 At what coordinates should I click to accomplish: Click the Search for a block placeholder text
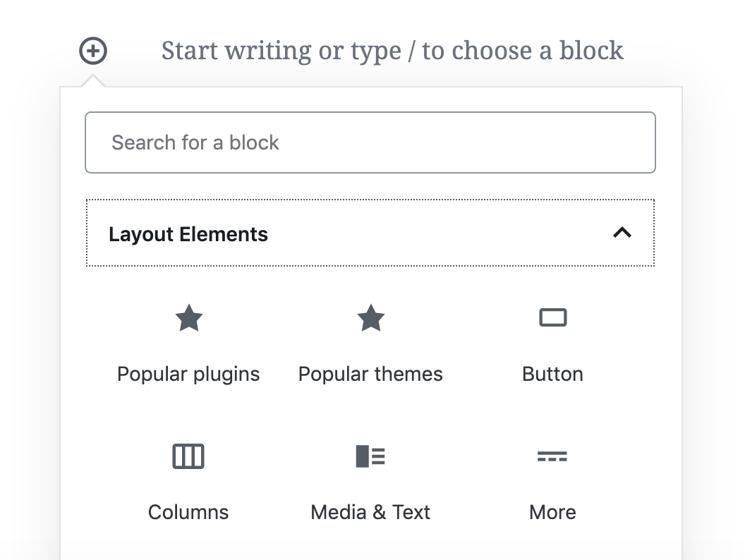click(195, 142)
